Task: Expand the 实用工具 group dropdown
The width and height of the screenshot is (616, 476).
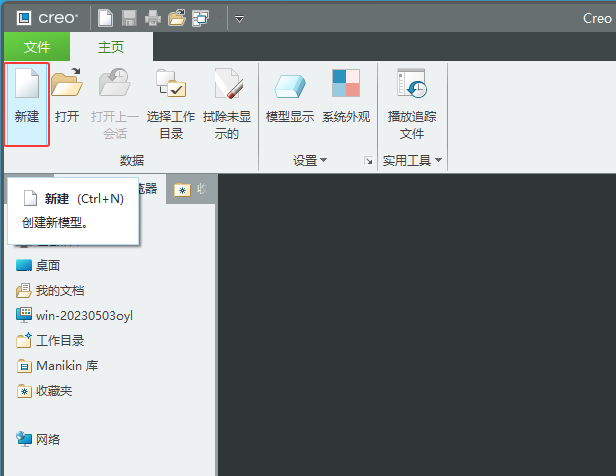Action: pyautogui.click(x=412, y=160)
